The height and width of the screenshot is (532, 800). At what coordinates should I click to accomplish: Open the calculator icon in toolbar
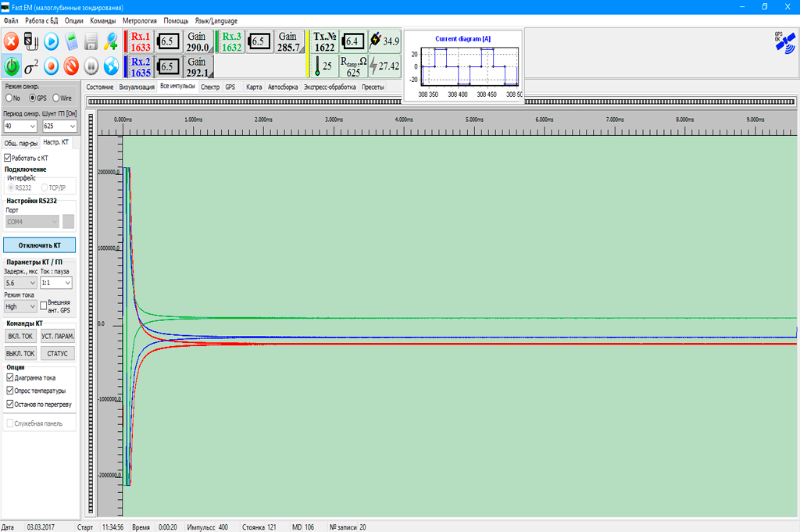tap(72, 41)
